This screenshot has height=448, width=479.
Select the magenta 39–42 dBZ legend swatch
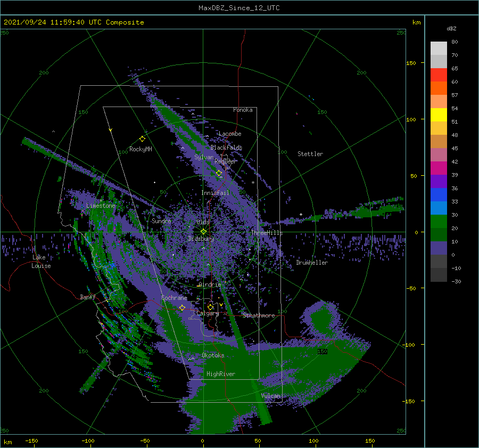[439, 168]
